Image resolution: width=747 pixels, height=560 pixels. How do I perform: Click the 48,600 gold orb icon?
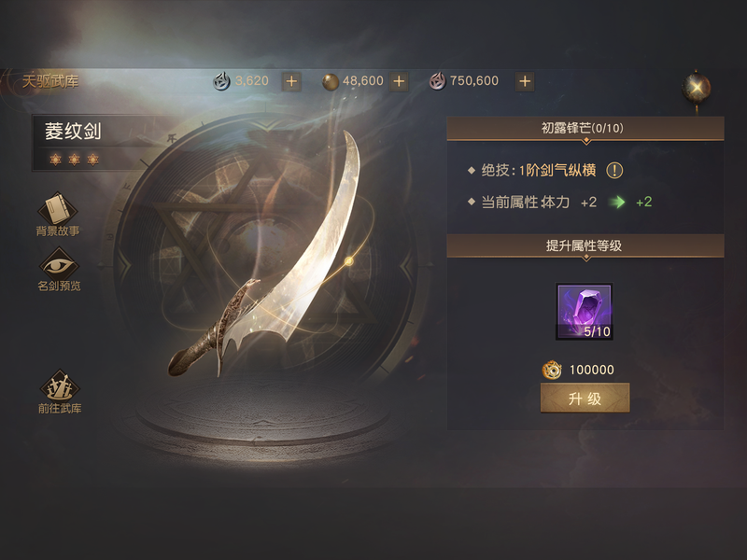click(x=331, y=82)
